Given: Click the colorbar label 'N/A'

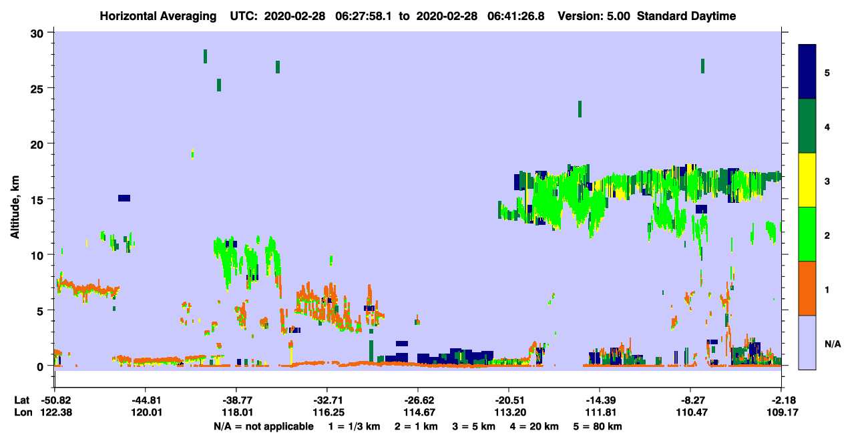Looking at the screenshot, I should [x=833, y=344].
